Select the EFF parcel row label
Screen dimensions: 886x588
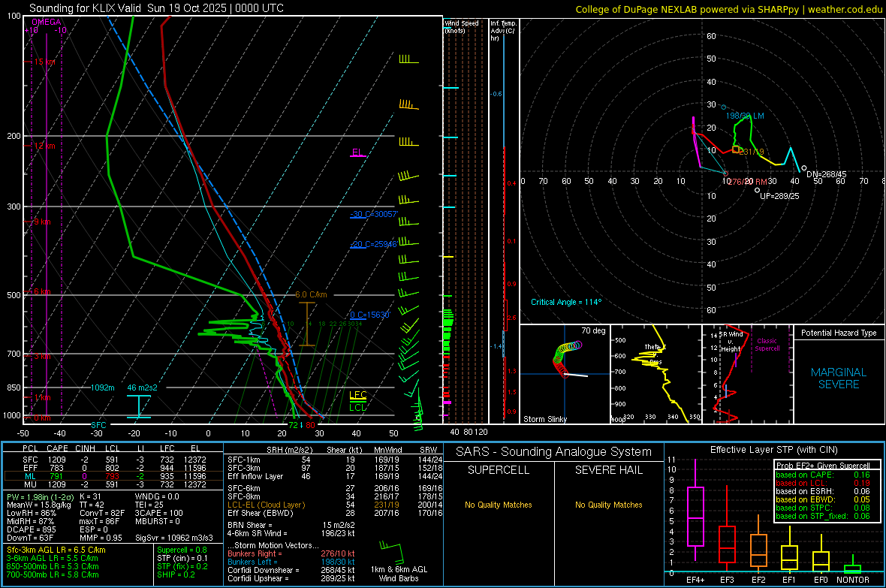(30, 468)
